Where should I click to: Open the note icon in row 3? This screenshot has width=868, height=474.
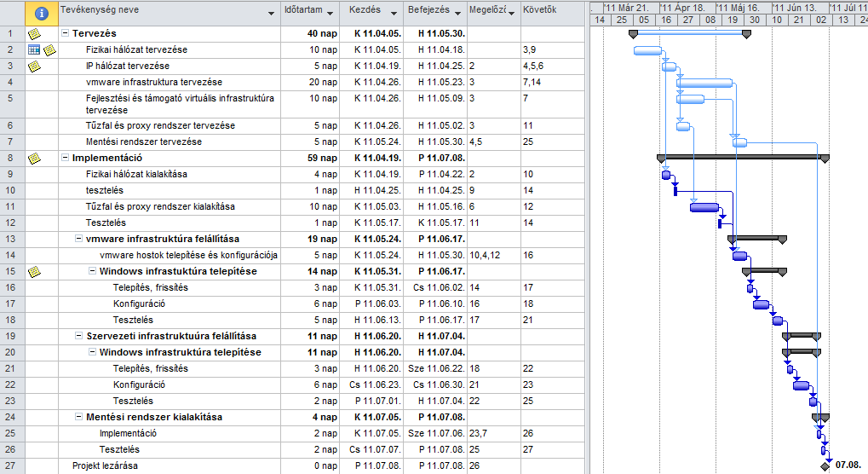pyautogui.click(x=34, y=66)
